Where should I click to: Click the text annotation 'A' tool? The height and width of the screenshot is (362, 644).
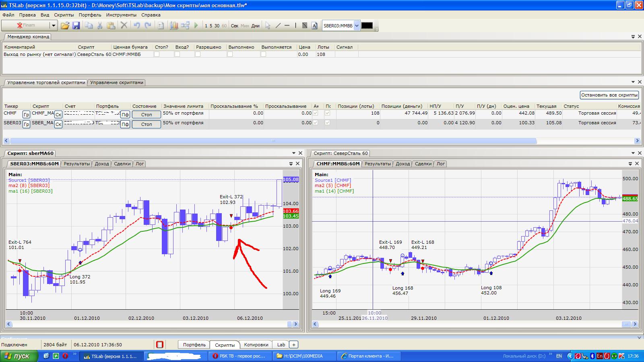point(314,26)
